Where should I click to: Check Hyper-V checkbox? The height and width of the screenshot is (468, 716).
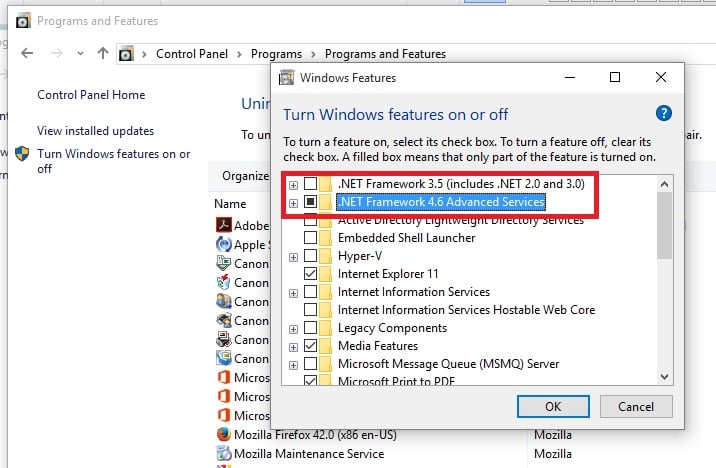coord(311,255)
